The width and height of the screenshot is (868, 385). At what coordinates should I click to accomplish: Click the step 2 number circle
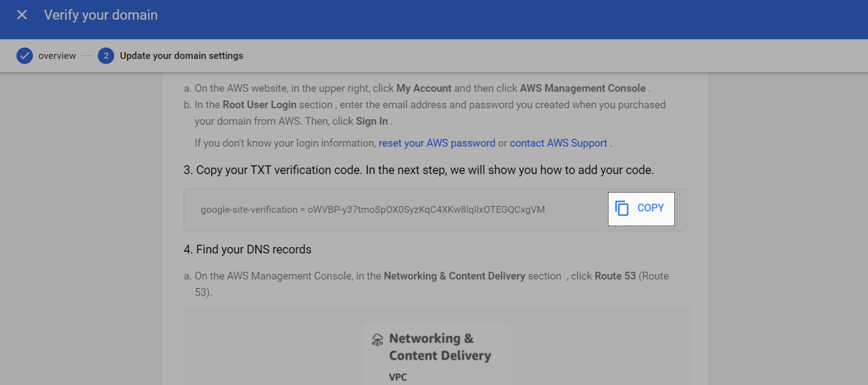point(106,56)
